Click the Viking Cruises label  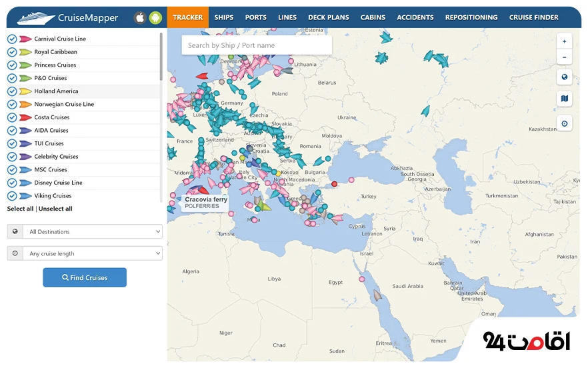53,196
